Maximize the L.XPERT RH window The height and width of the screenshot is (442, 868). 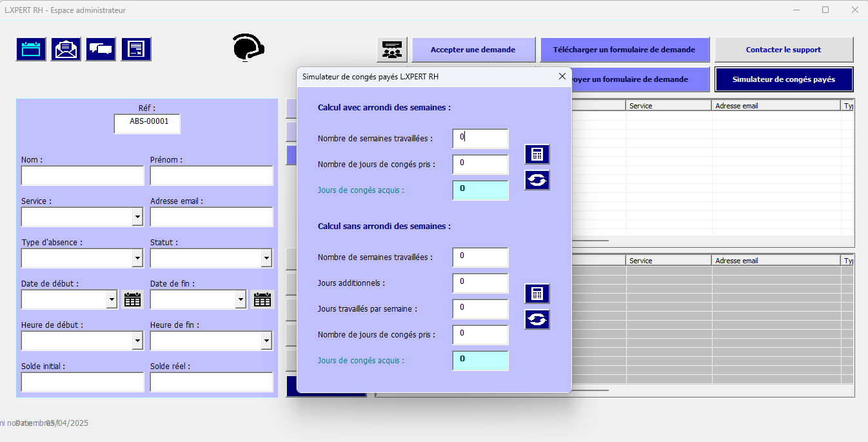[x=825, y=10]
